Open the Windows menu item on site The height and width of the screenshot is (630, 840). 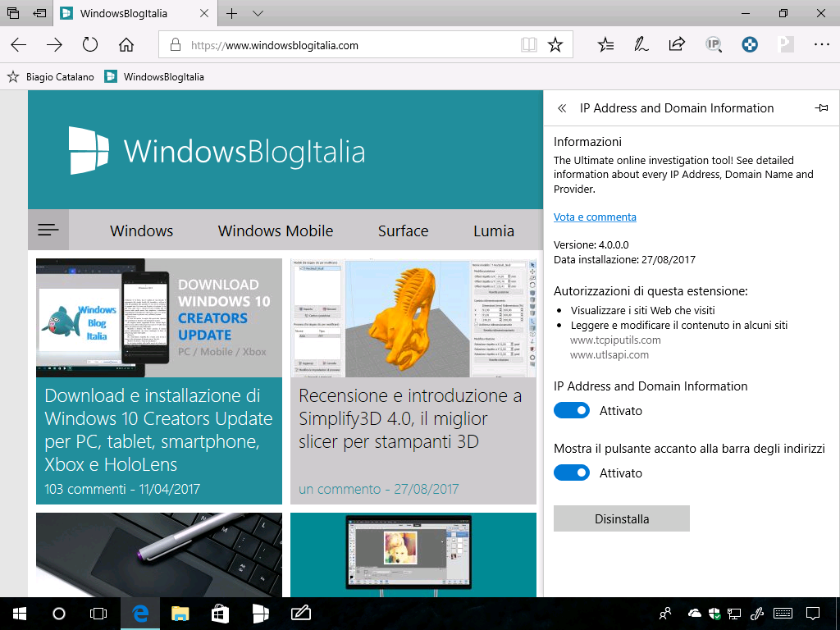click(x=141, y=231)
